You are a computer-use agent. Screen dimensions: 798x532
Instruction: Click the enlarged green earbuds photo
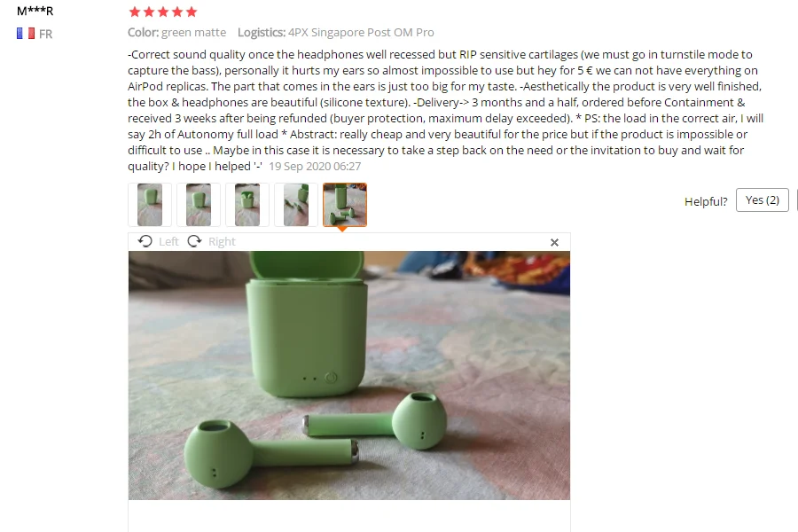[349, 375]
